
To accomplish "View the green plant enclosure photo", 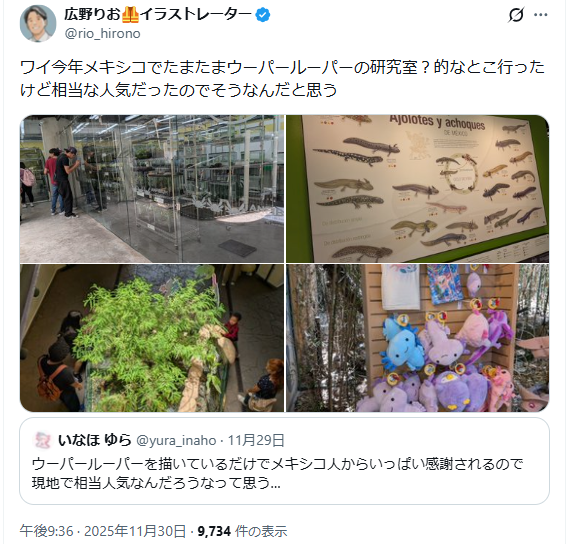I will pyautogui.click(x=152, y=338).
